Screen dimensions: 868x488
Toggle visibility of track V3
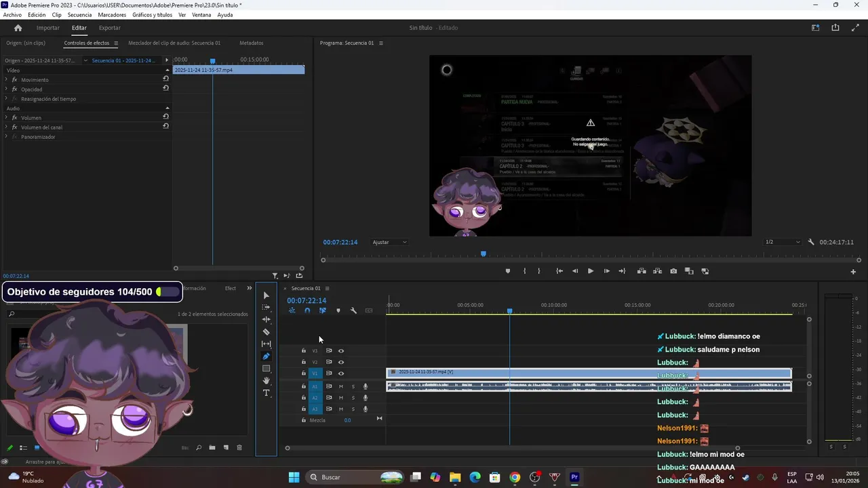point(341,351)
